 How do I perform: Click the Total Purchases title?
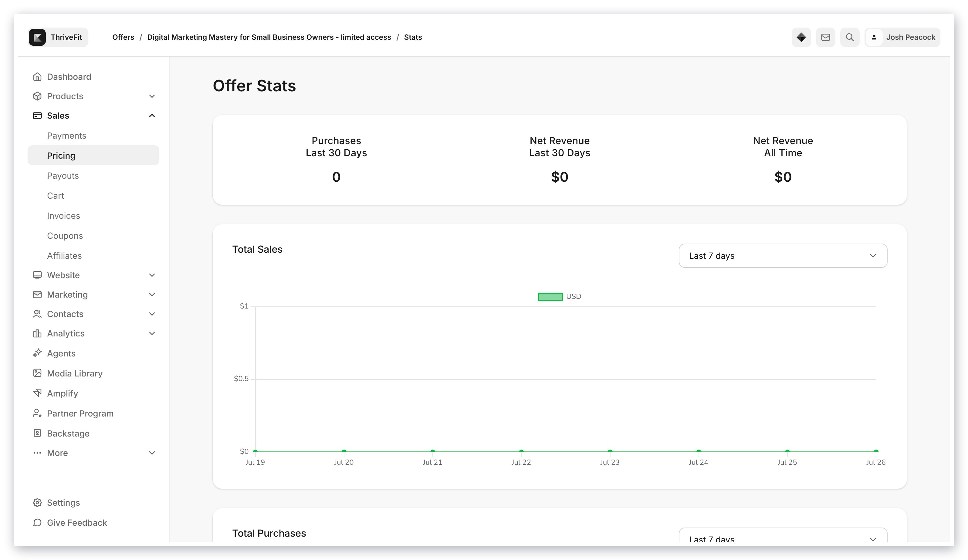point(269,533)
